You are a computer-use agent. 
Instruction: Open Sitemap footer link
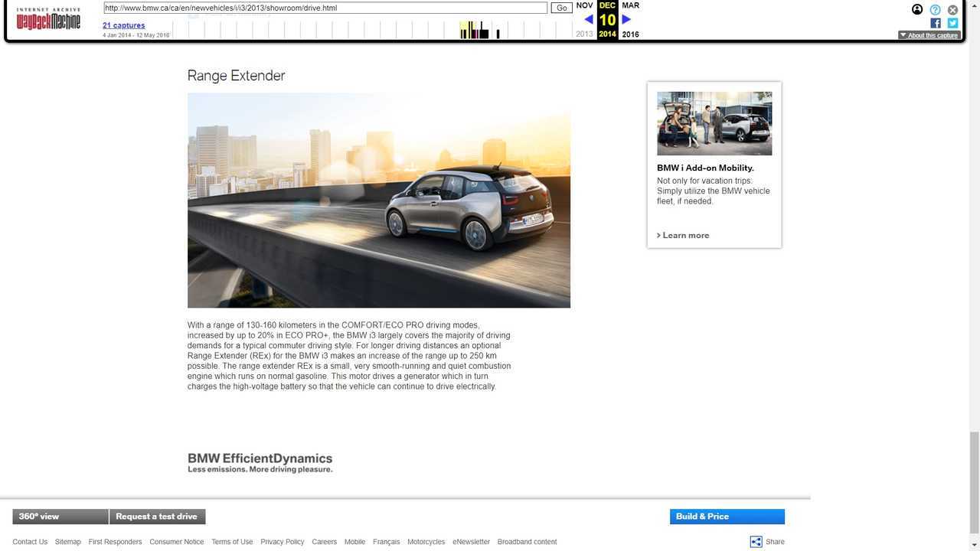67,542
